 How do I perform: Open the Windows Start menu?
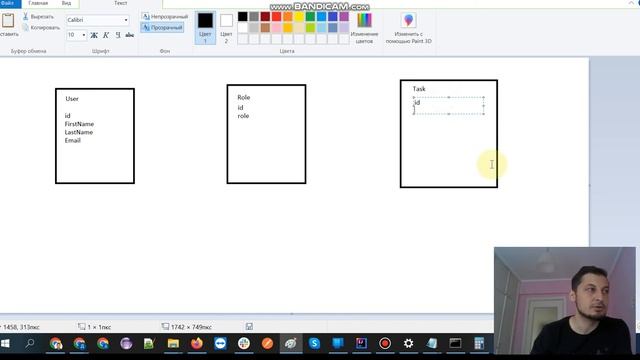point(5,343)
